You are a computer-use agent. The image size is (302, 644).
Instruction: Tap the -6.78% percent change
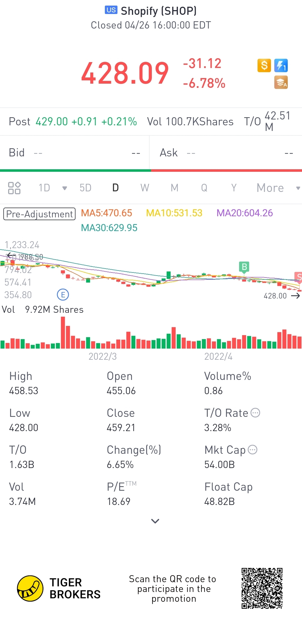tap(204, 83)
